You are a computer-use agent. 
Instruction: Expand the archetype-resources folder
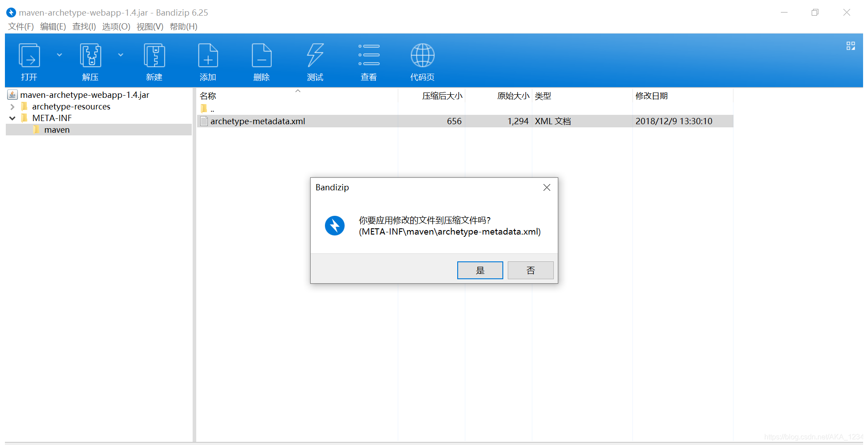[x=13, y=107]
